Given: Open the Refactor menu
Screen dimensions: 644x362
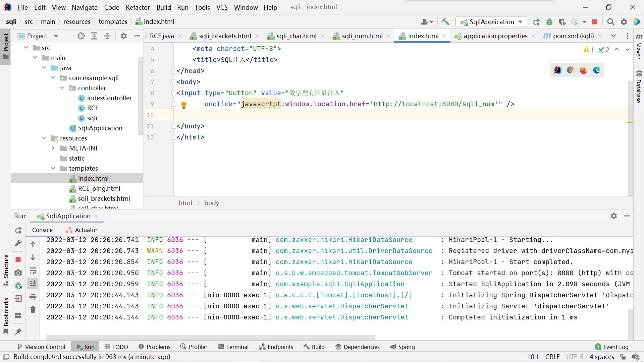Looking at the screenshot, I should [x=138, y=7].
